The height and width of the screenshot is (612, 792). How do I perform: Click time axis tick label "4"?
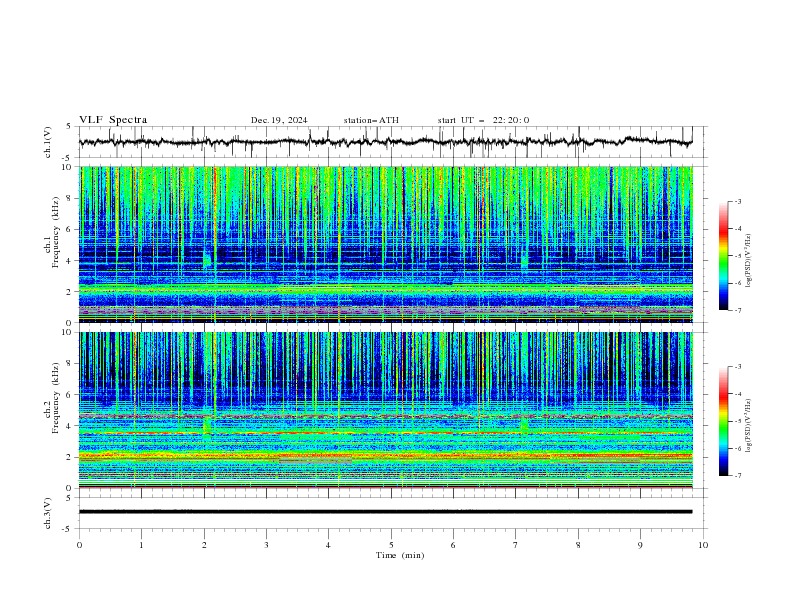pos(328,545)
